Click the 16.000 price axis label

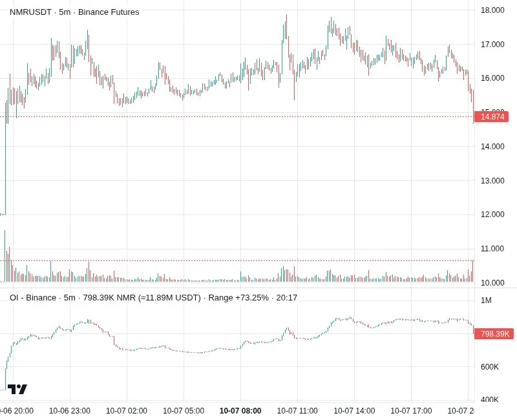492,78
